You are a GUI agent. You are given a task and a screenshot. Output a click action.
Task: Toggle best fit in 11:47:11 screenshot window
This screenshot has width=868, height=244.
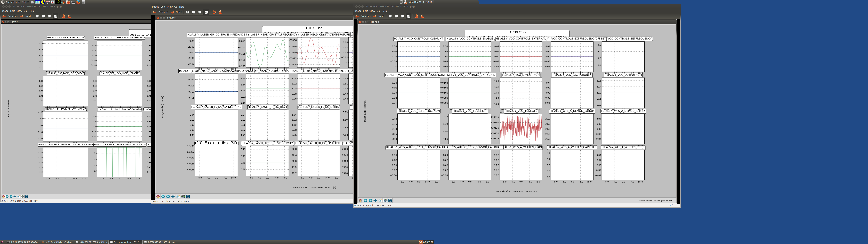pyautogui.click(x=56, y=16)
